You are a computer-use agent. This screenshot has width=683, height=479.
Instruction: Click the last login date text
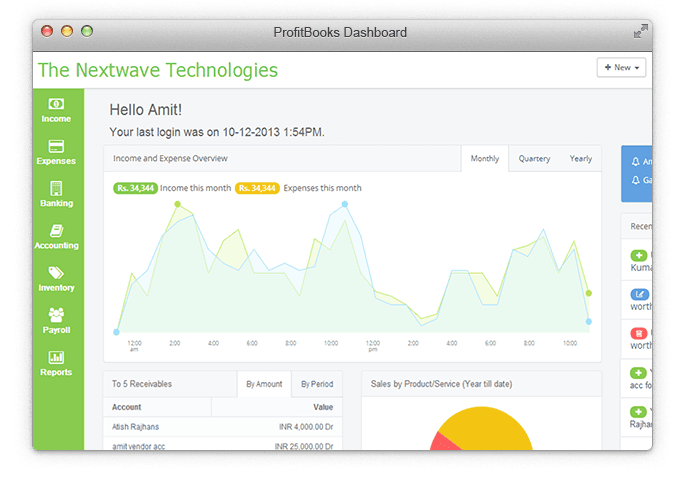click(x=217, y=132)
